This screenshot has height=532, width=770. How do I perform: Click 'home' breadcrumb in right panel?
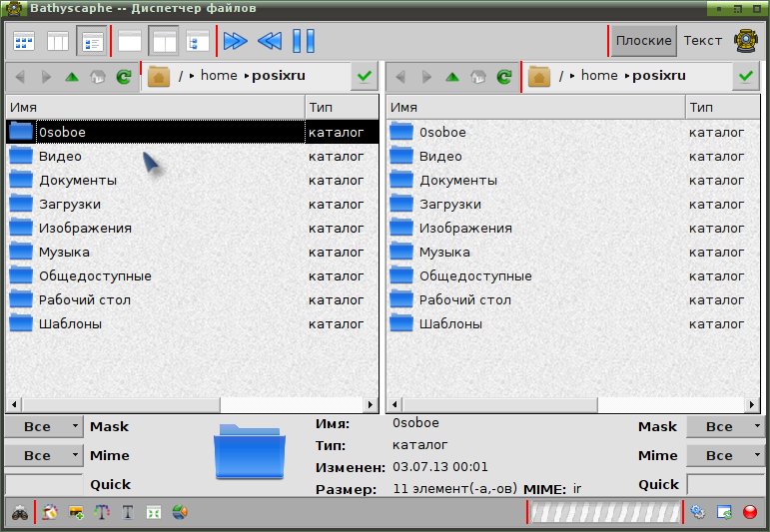599,76
